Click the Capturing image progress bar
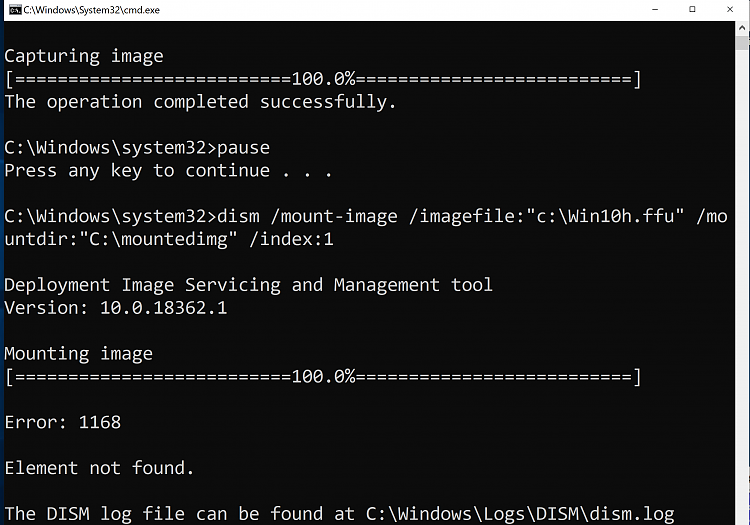This screenshot has width=750, height=525. coord(323,79)
